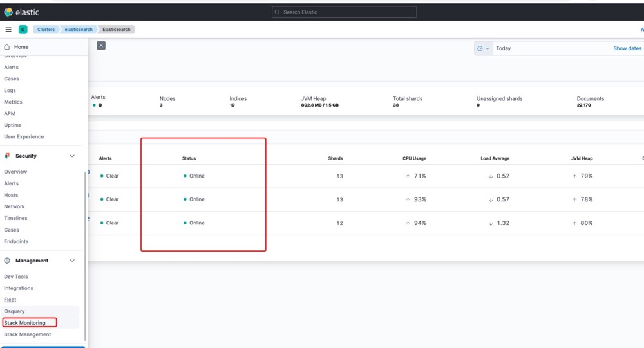Select Fleet in the sidebar

(10, 300)
